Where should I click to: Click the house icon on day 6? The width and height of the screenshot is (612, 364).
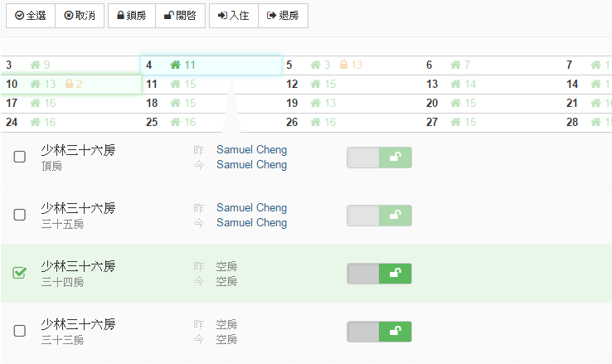pos(455,65)
